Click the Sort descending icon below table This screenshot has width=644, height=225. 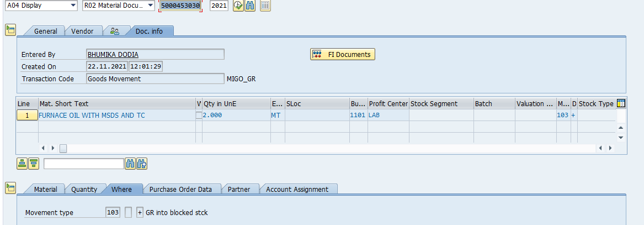(x=34, y=163)
